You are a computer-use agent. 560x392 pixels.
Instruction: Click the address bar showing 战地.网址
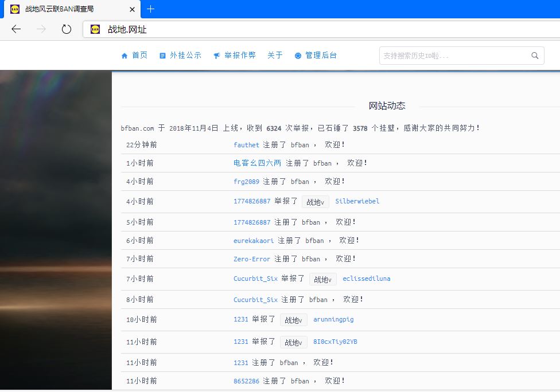pyautogui.click(x=321, y=29)
